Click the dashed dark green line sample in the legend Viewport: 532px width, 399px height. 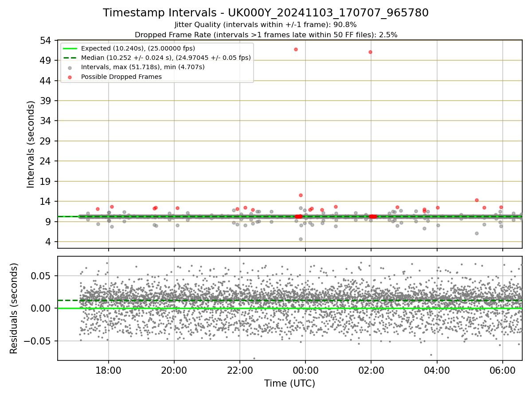[x=70, y=58]
